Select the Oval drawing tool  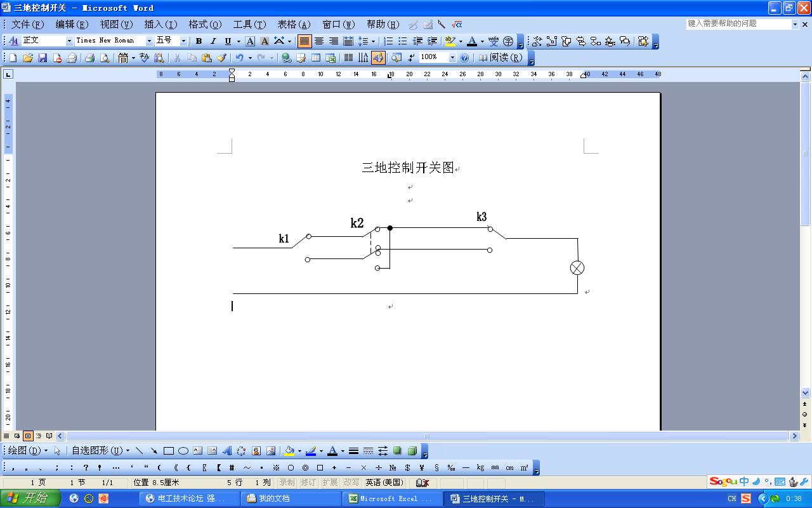pos(183,451)
